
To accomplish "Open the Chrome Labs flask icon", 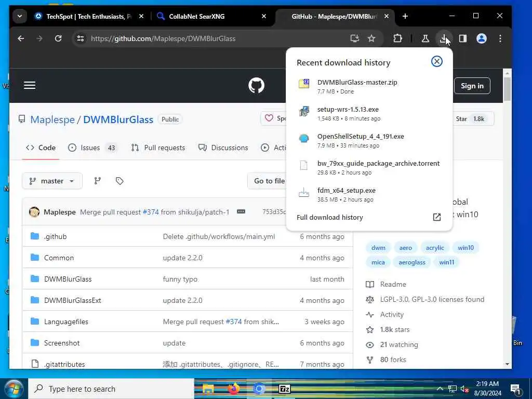I will pyautogui.click(x=425, y=38).
